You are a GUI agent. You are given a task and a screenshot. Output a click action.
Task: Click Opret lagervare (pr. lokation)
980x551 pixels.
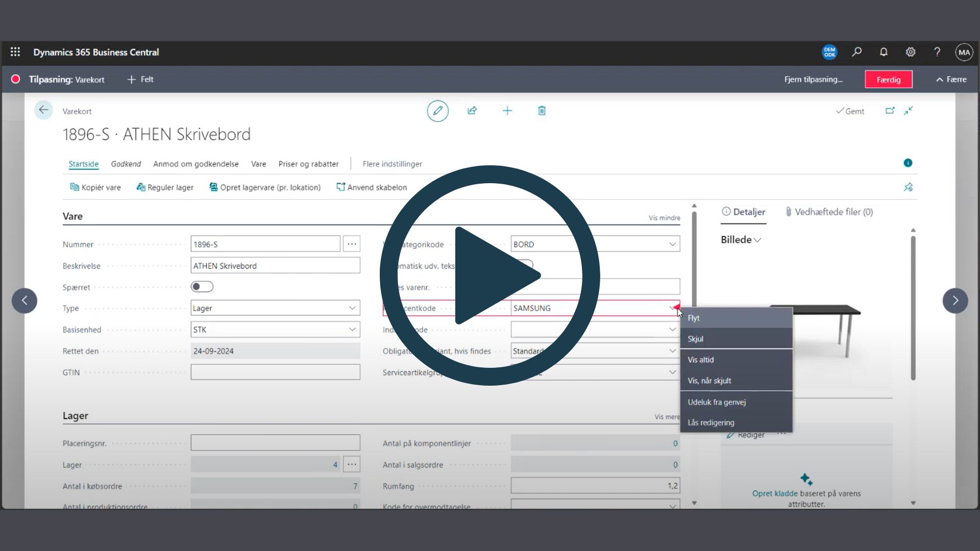(265, 187)
